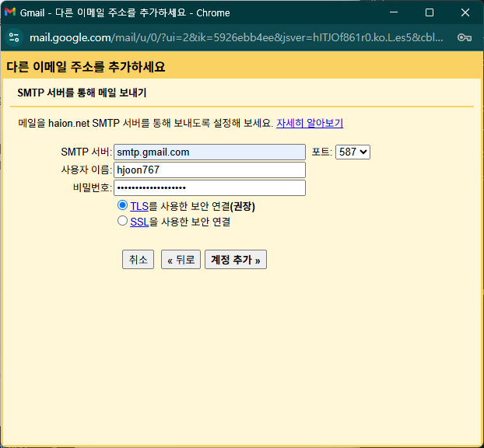The width and height of the screenshot is (484, 448).
Task: Maximize the Chrome popup window
Action: click(430, 12)
